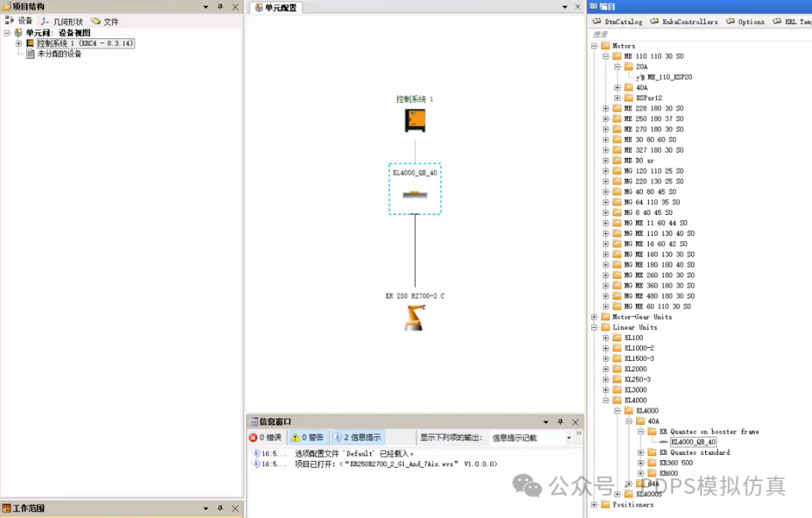Toggle the 0 警告 filter button
Viewport: 812px width, 518px height.
coord(308,438)
